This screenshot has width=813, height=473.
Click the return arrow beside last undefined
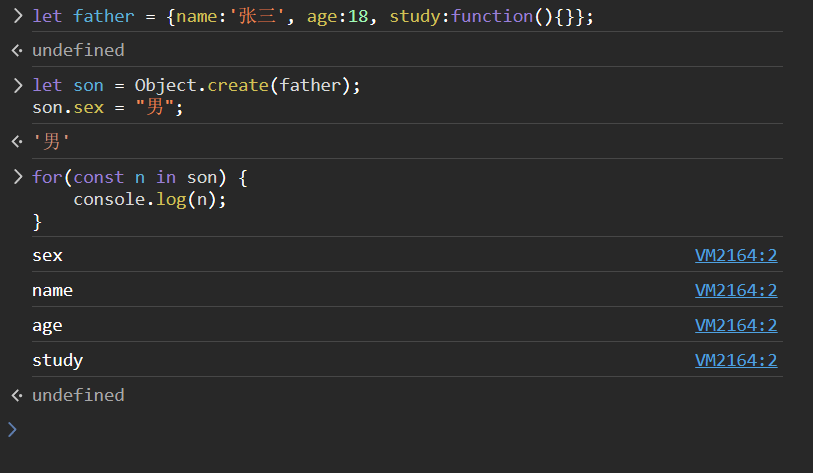17,395
